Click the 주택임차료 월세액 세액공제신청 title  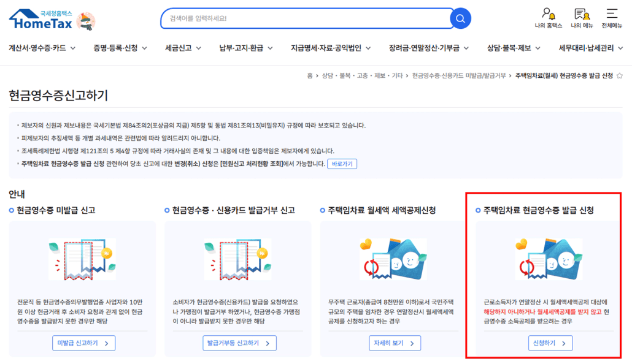(x=381, y=210)
